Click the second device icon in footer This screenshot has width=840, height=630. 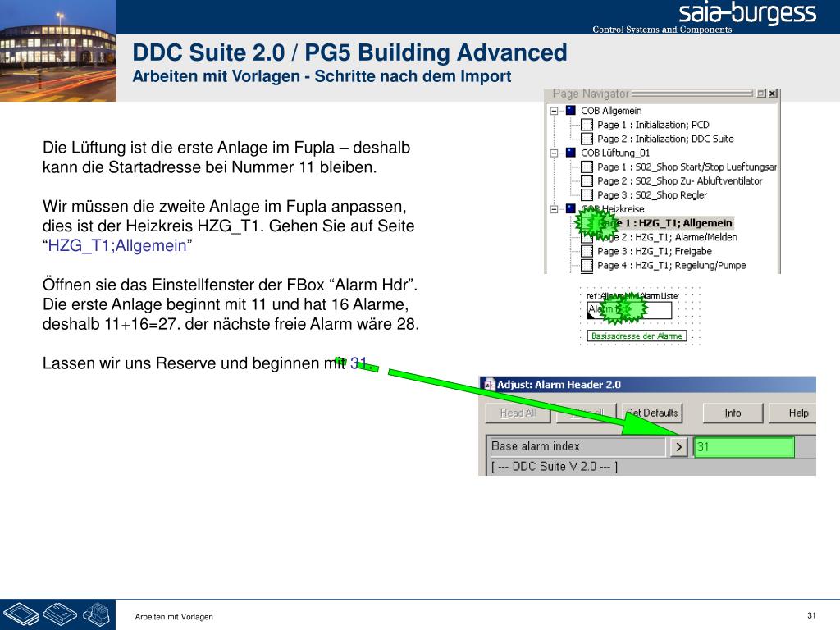pyautogui.click(x=60, y=614)
